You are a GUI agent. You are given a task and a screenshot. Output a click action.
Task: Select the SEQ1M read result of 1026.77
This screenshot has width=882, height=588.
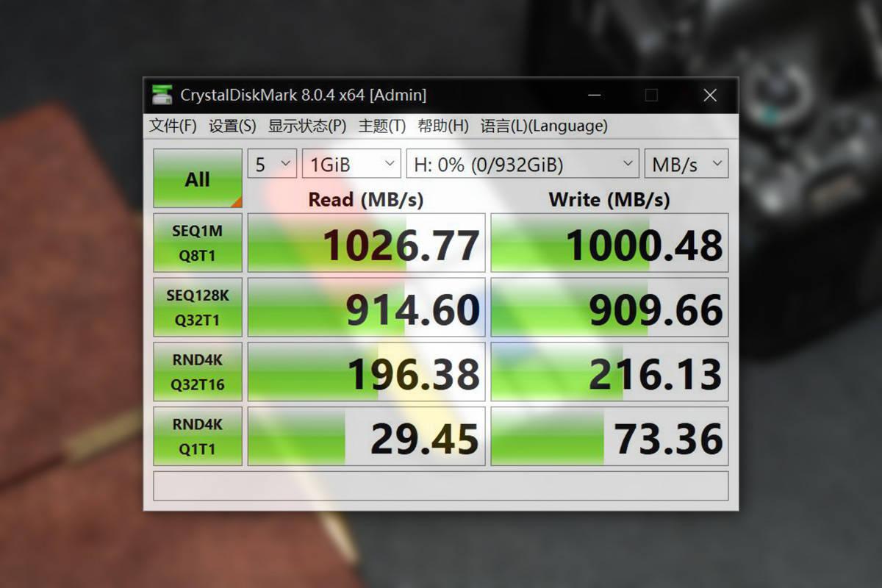point(365,243)
